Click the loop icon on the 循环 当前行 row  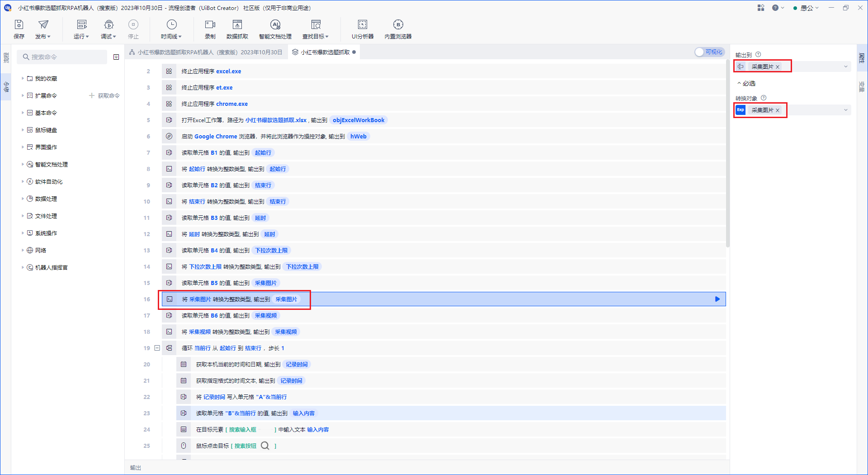(169, 348)
